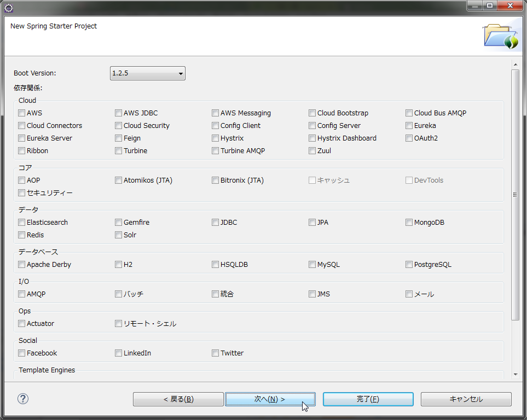Image resolution: width=527 pixels, height=420 pixels.
Task: Check the JPA data option
Action: [x=312, y=222]
